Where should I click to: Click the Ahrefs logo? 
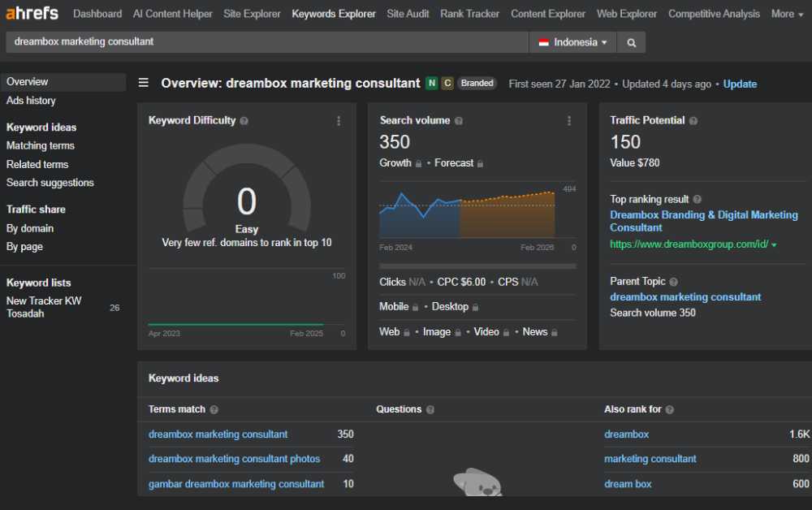tap(32, 13)
